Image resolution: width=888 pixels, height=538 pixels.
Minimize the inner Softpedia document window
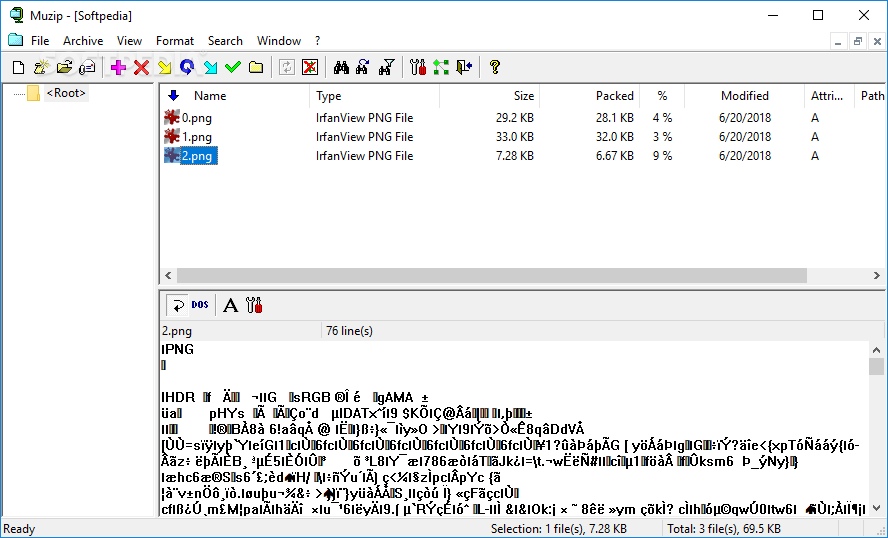click(838, 41)
